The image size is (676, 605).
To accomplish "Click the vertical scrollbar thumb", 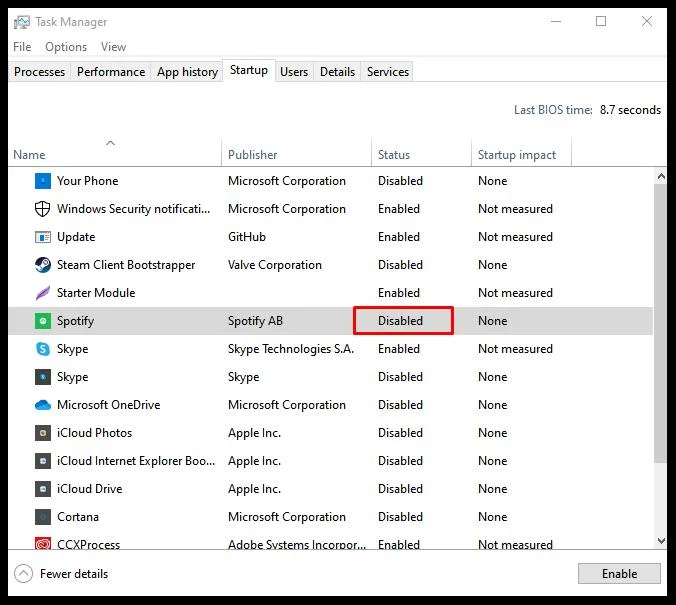I will click(660, 323).
